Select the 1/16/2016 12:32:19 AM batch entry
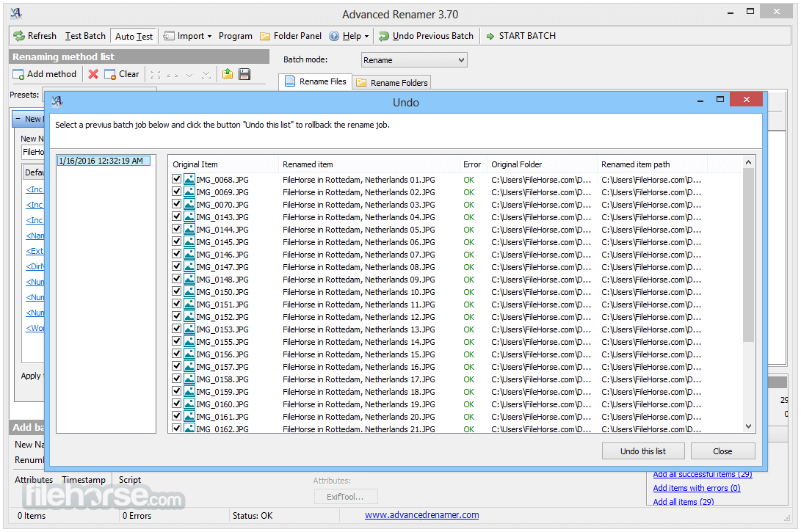The image size is (801, 532). tap(104, 161)
